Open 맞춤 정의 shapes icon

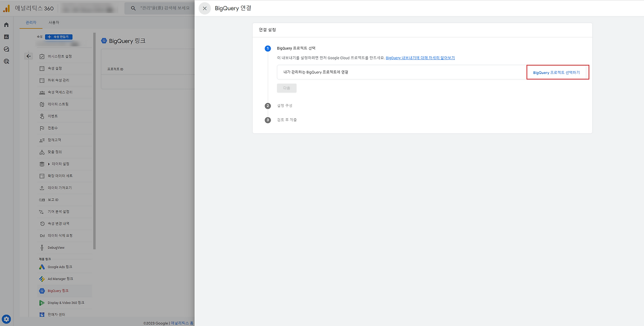click(x=42, y=152)
